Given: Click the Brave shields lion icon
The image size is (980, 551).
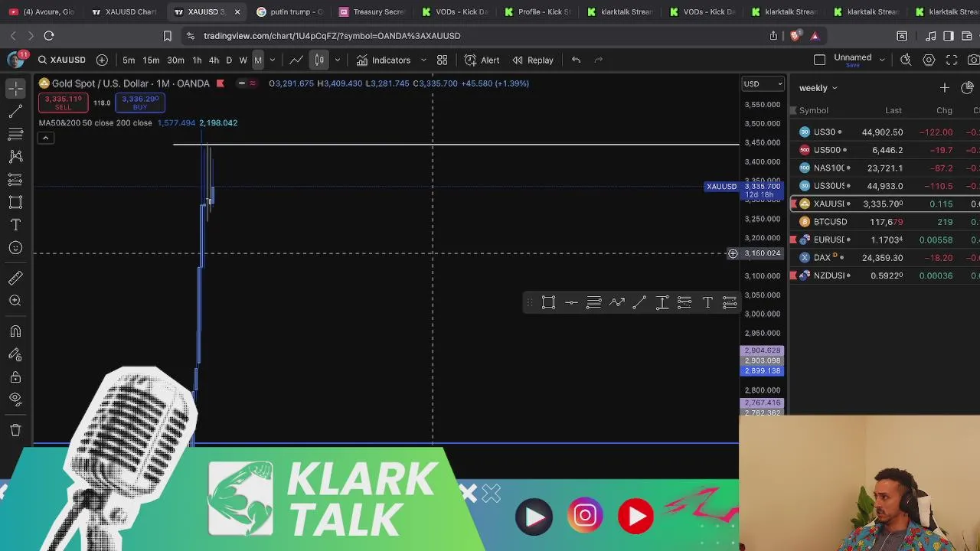Looking at the screenshot, I should pyautogui.click(x=795, y=36).
